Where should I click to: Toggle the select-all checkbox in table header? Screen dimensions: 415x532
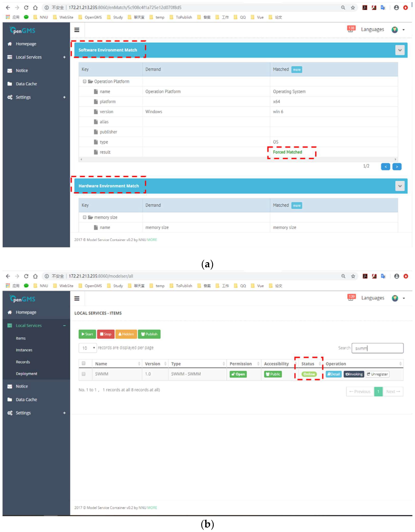(84, 363)
